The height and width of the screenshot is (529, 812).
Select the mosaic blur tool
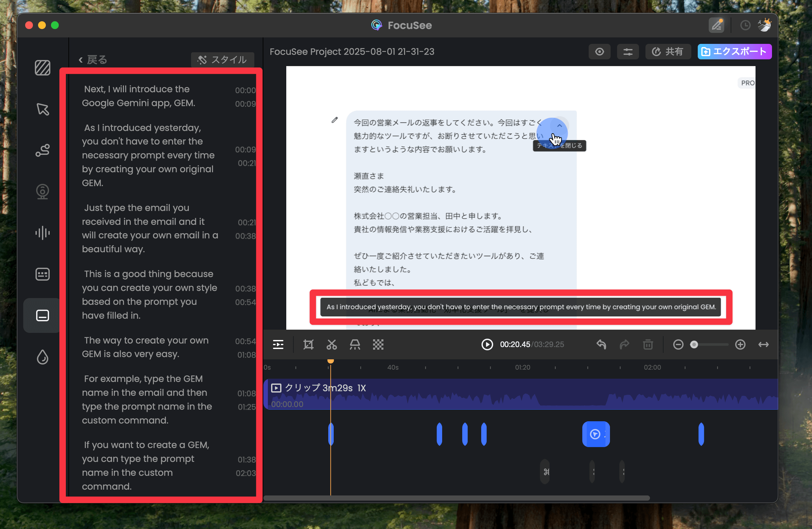(x=378, y=344)
